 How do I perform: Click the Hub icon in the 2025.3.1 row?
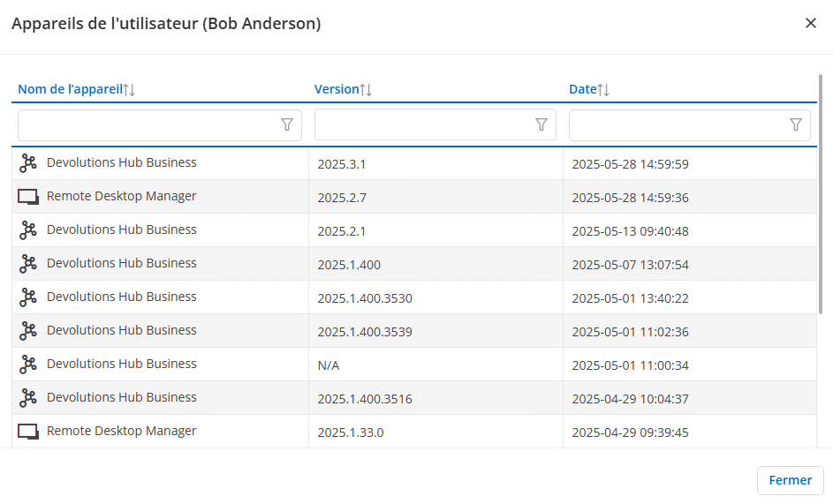coord(28,163)
